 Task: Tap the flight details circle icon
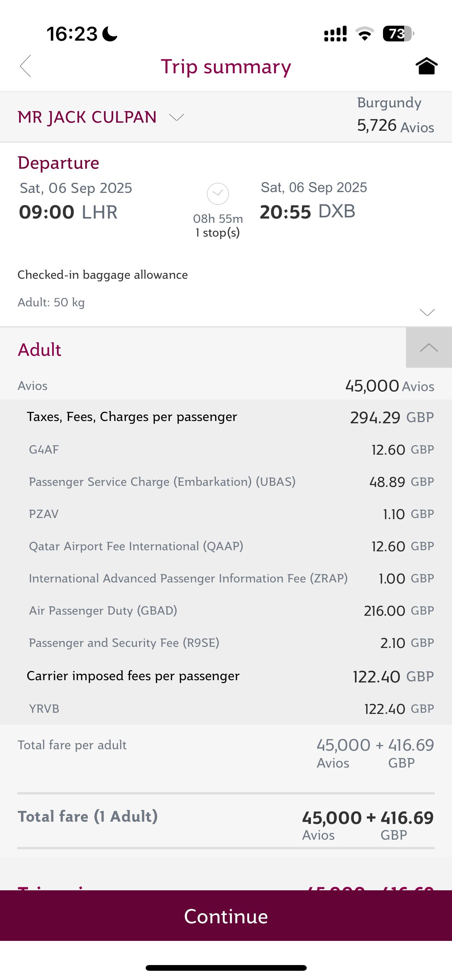[x=218, y=194]
